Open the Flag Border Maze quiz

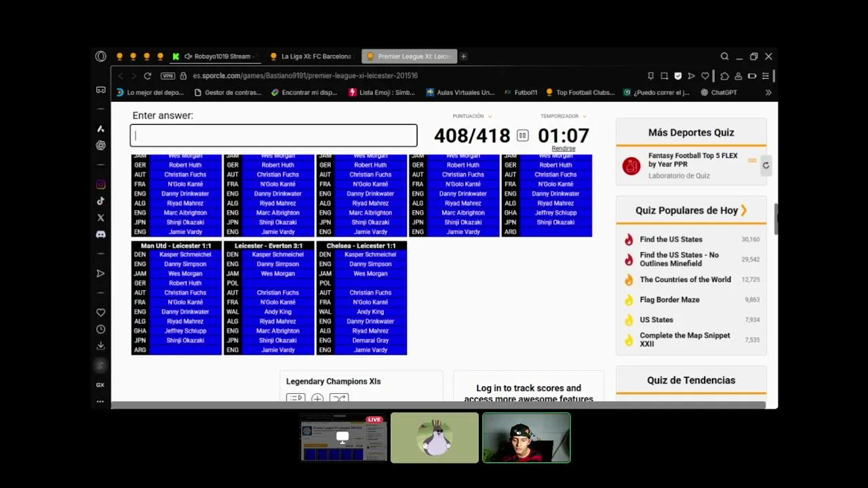(670, 300)
